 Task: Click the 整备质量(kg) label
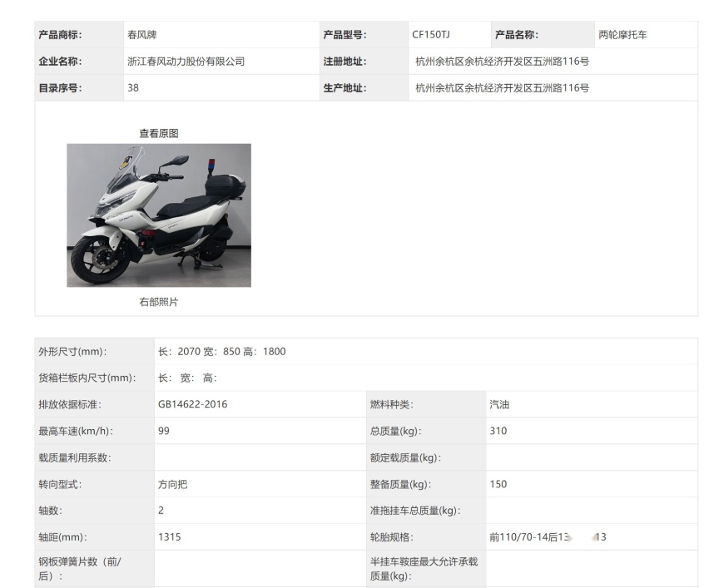click(x=400, y=485)
